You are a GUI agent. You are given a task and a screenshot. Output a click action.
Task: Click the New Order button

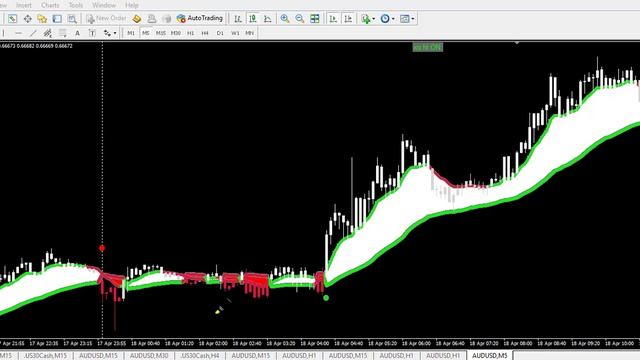[x=106, y=18]
